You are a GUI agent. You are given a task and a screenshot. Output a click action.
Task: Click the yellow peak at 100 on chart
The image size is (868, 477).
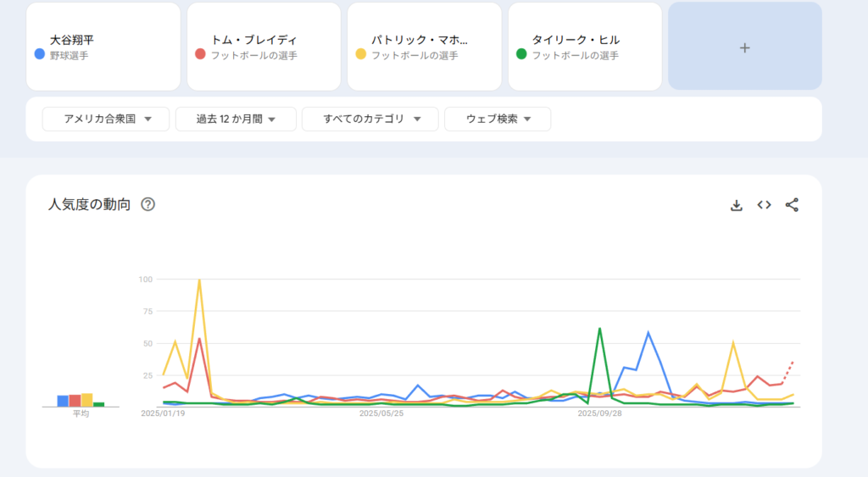coord(199,280)
